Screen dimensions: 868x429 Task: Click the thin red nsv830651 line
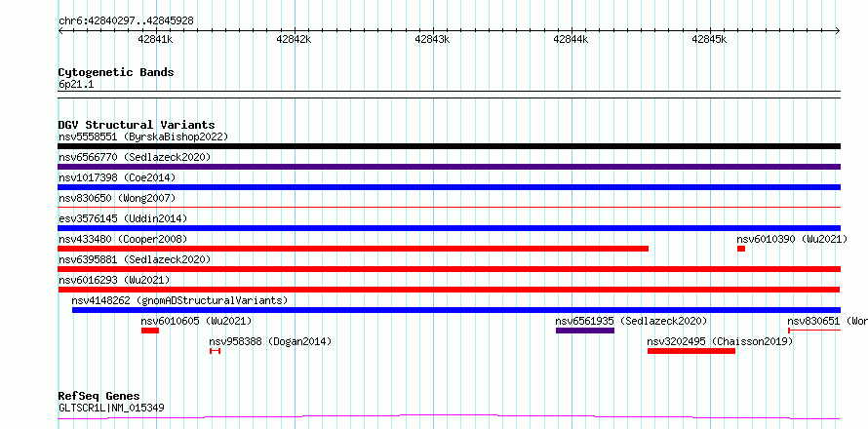(x=814, y=331)
